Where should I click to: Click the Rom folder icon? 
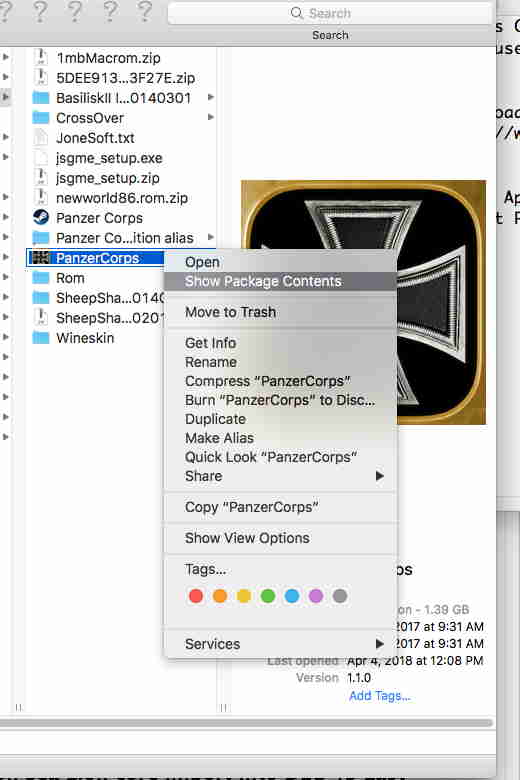pos(41,278)
